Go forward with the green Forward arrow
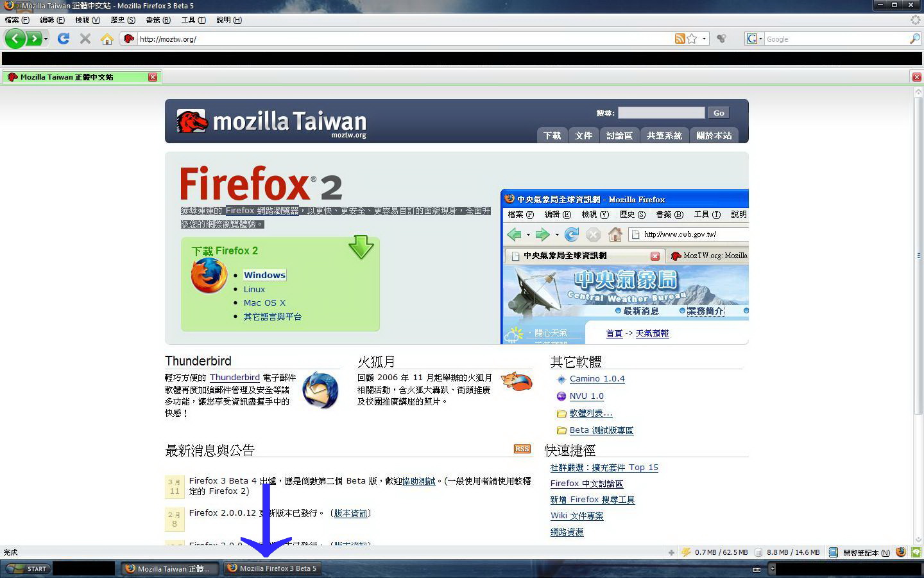The image size is (924, 578). (x=33, y=39)
